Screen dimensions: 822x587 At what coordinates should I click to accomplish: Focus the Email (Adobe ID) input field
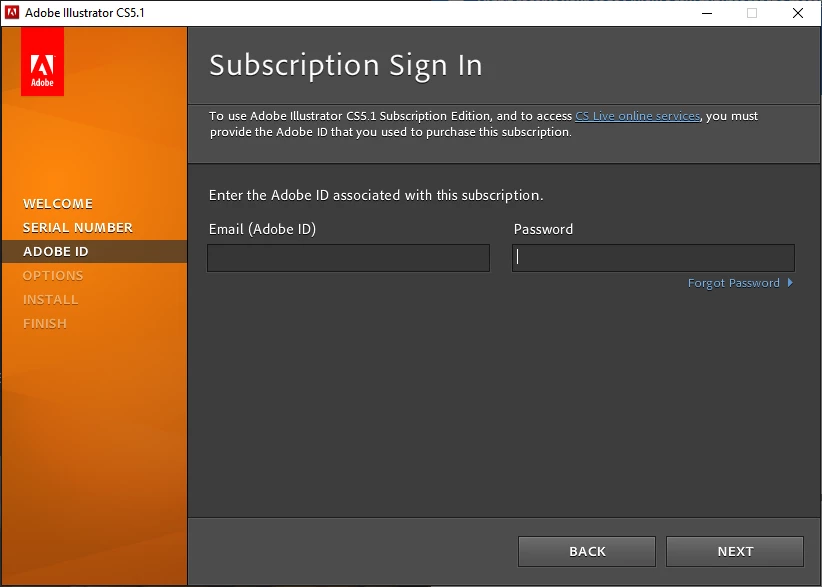click(x=349, y=258)
